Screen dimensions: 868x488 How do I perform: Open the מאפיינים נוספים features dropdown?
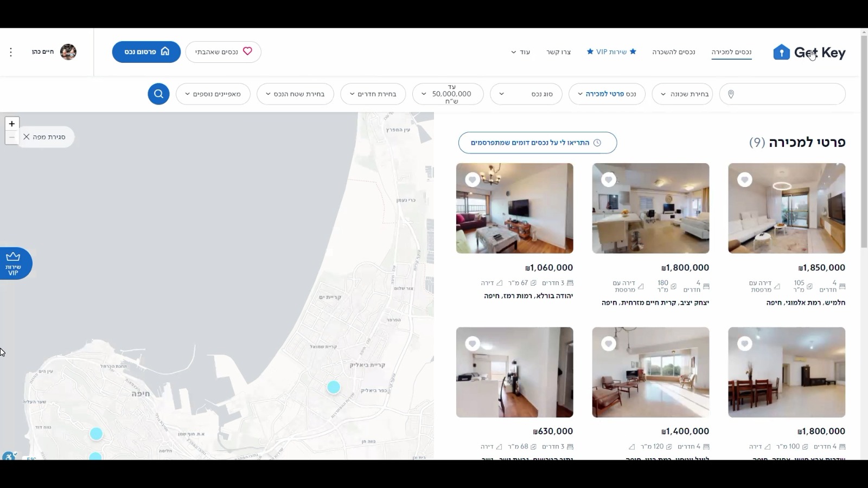[x=213, y=94]
